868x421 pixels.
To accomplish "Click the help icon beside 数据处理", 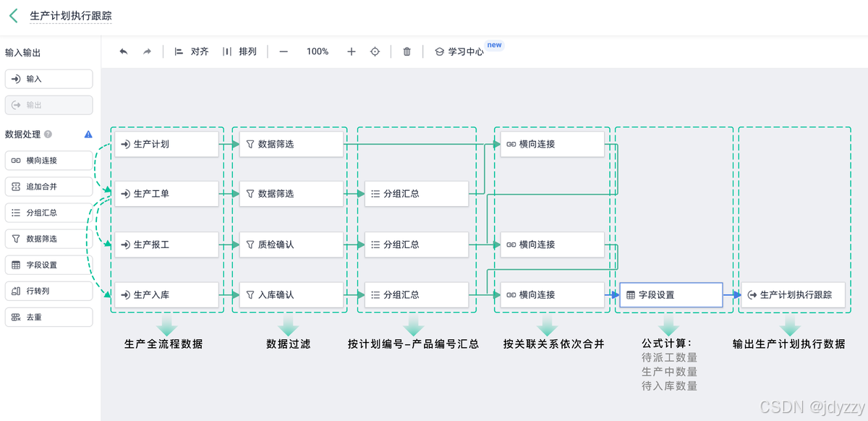I will [48, 135].
